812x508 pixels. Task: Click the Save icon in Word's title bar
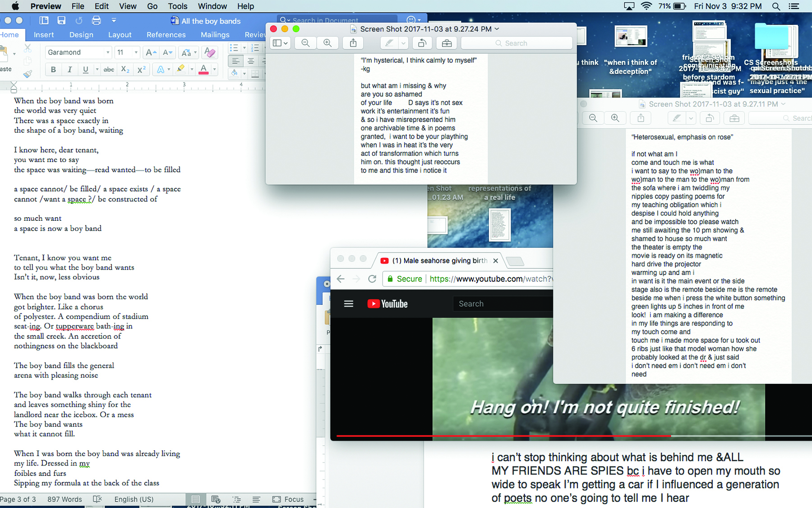(x=61, y=20)
